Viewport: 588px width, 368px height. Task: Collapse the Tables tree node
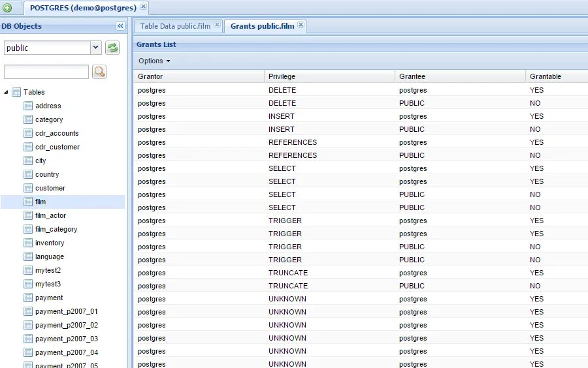click(x=6, y=92)
